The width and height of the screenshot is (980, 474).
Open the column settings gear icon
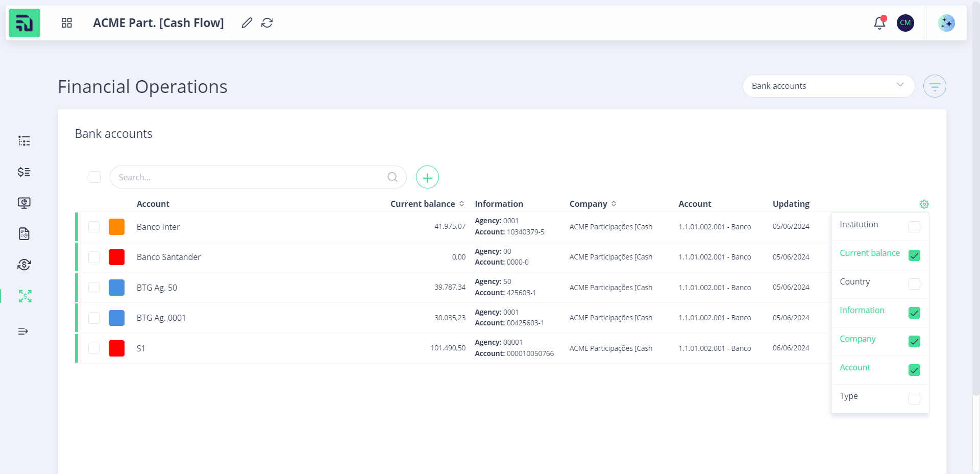(x=924, y=204)
